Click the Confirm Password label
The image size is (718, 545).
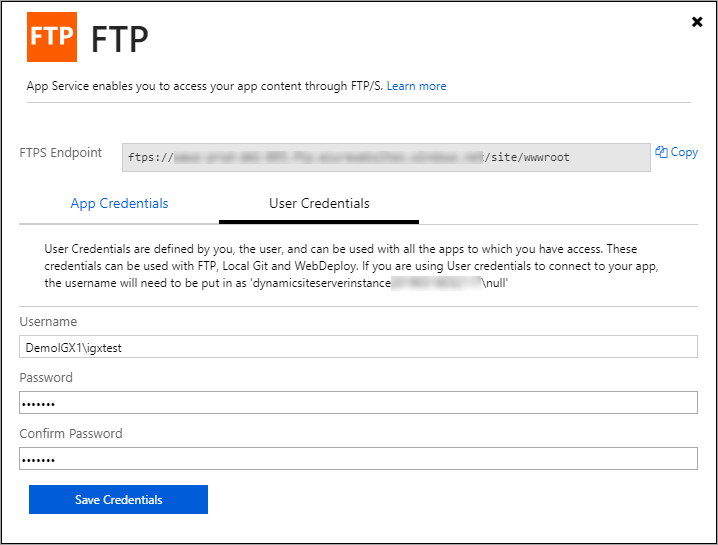point(71,434)
